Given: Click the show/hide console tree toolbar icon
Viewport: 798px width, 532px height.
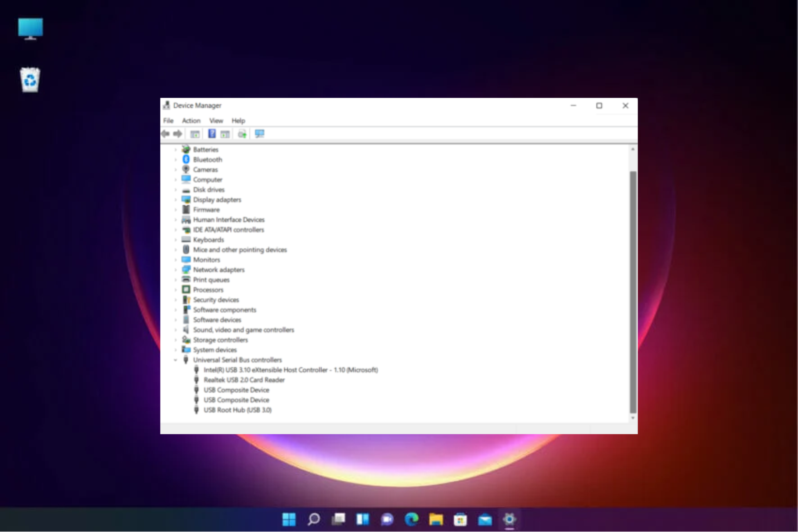Looking at the screenshot, I should (195, 134).
